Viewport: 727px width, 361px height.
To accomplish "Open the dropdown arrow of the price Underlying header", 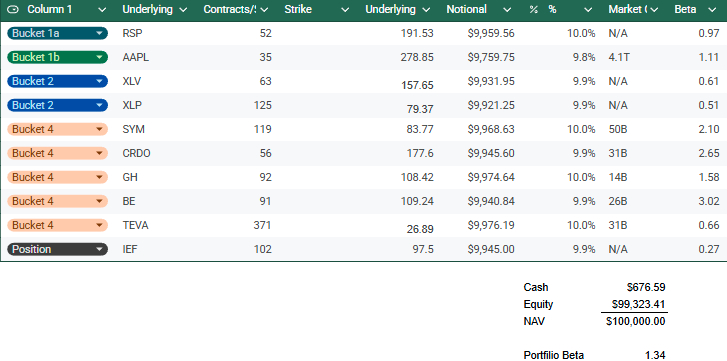I will point(426,10).
